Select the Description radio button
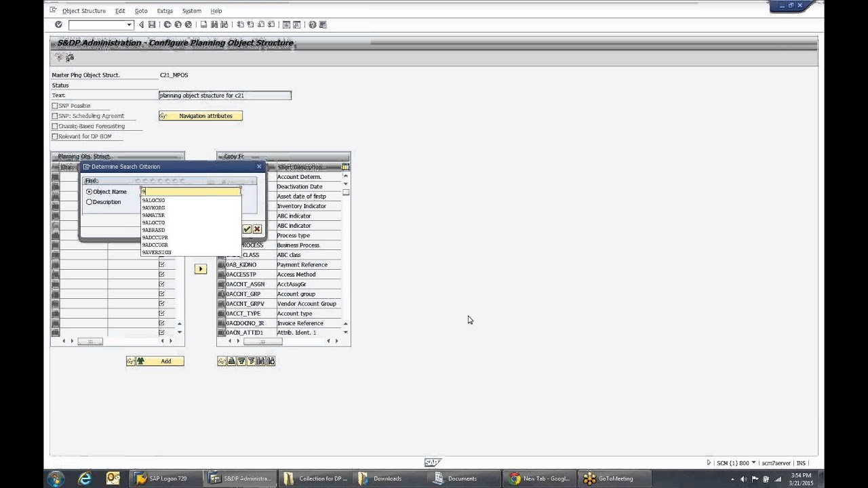868x488 pixels. click(x=89, y=202)
